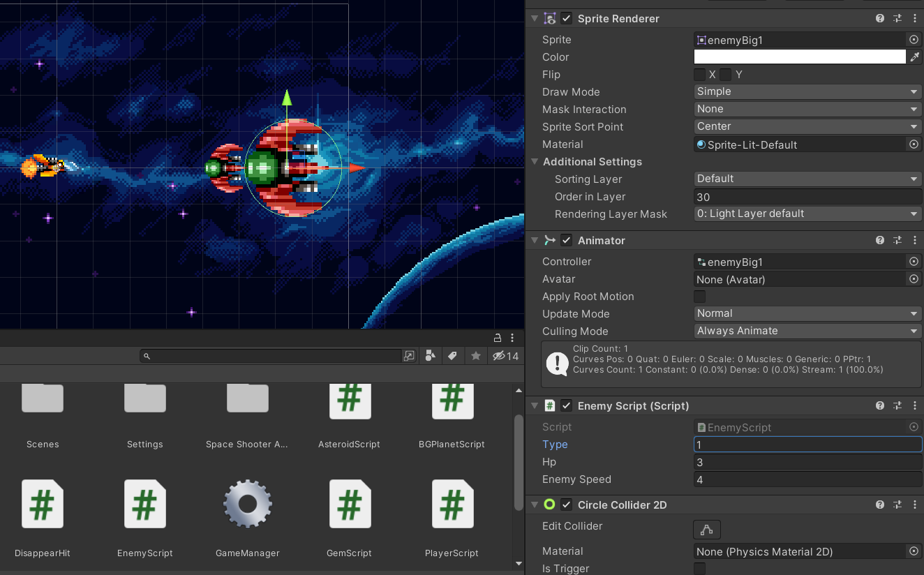
Task: Open Circle Collider 2D preset icon
Action: (x=897, y=505)
